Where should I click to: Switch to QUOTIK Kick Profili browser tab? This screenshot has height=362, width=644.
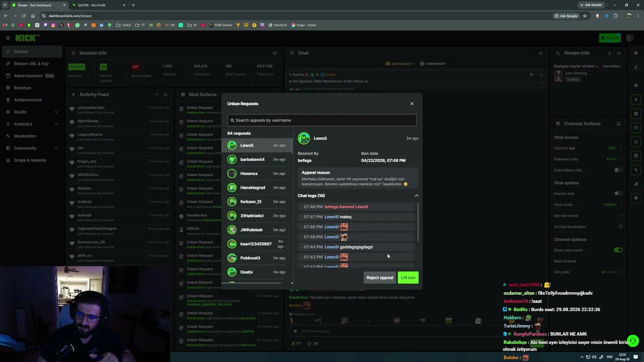coord(98,5)
